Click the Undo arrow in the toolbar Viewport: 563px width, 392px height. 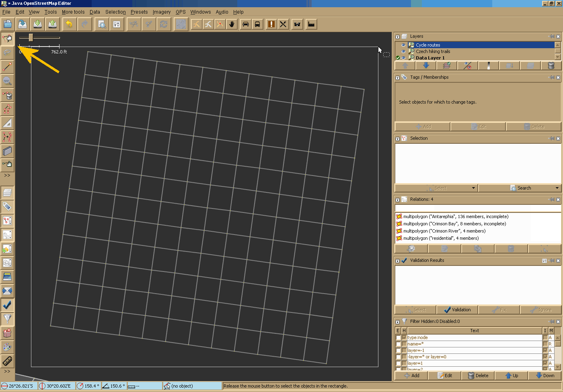coord(69,24)
